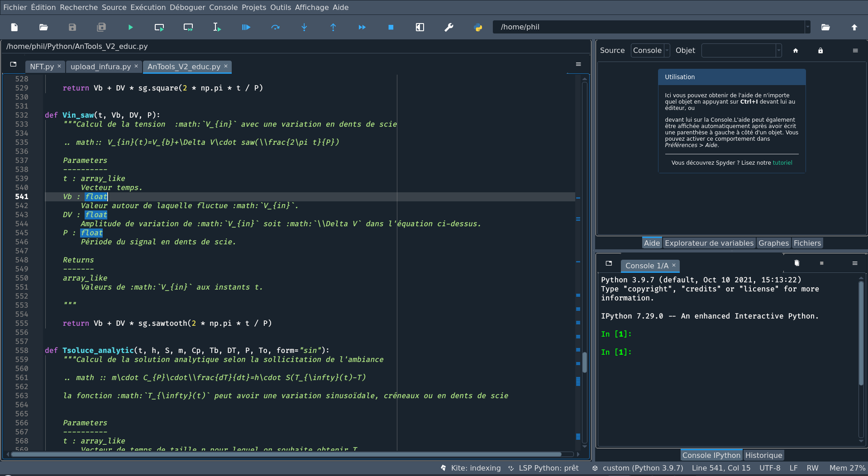Expand the working directory dropdown
The width and height of the screenshot is (868, 476).
coord(807,27)
